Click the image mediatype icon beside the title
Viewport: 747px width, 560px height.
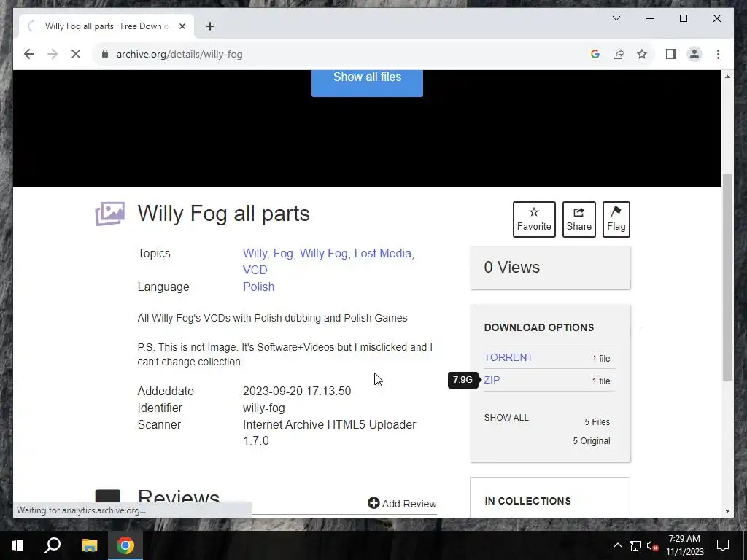[x=110, y=214]
